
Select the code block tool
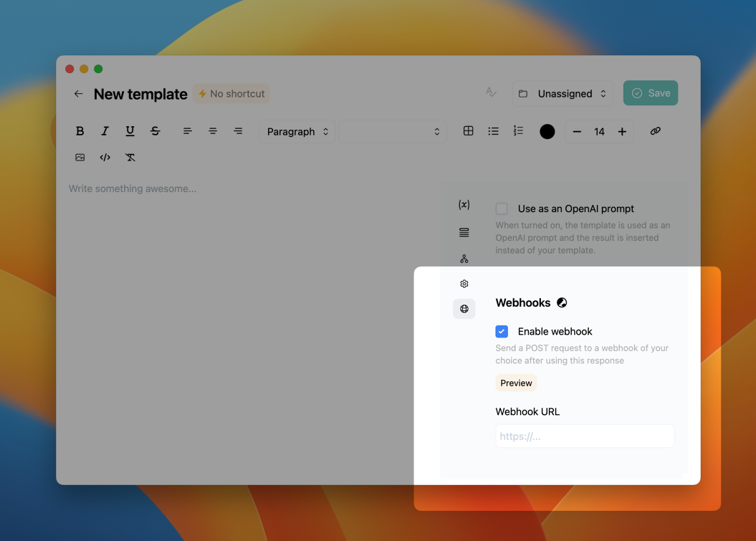pyautogui.click(x=105, y=157)
